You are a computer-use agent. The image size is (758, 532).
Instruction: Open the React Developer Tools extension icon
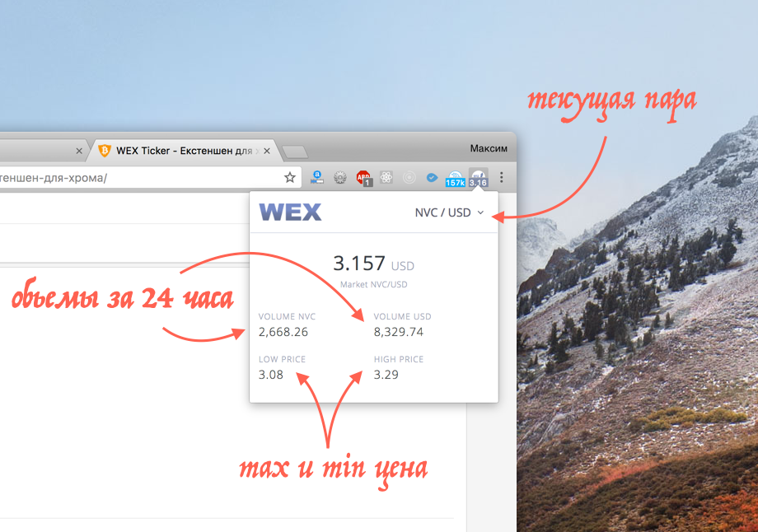(386, 177)
